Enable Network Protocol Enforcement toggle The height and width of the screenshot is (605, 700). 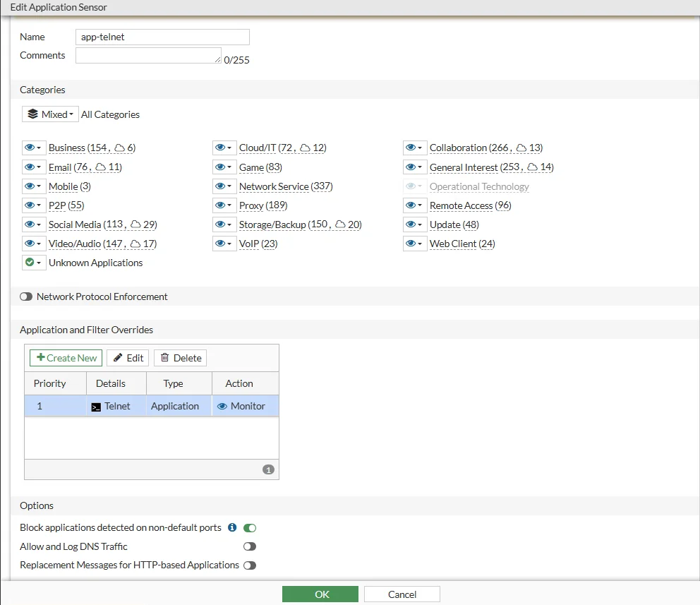pyautogui.click(x=26, y=297)
